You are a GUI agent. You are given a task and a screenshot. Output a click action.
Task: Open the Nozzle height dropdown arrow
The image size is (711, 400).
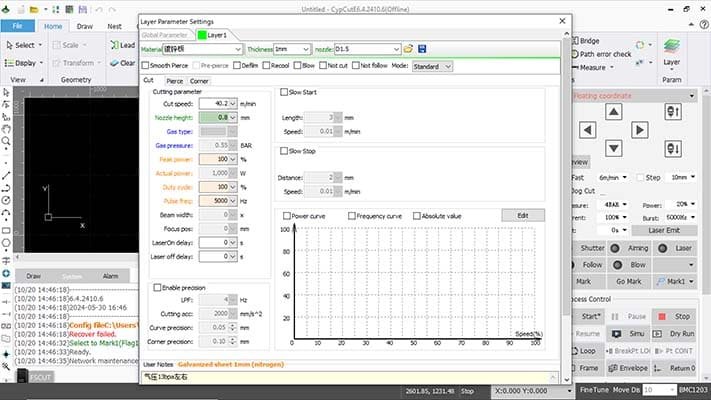coord(233,117)
